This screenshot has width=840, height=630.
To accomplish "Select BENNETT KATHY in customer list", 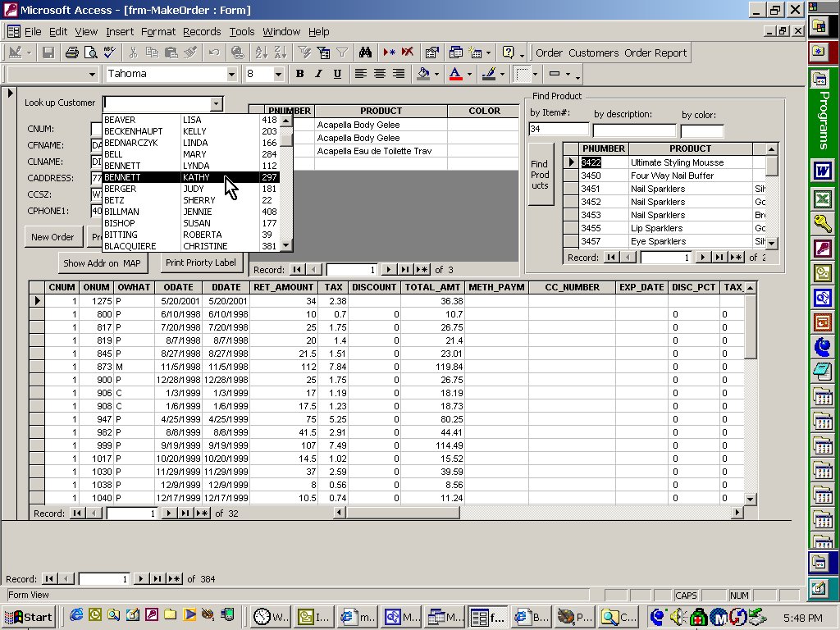I will [190, 177].
